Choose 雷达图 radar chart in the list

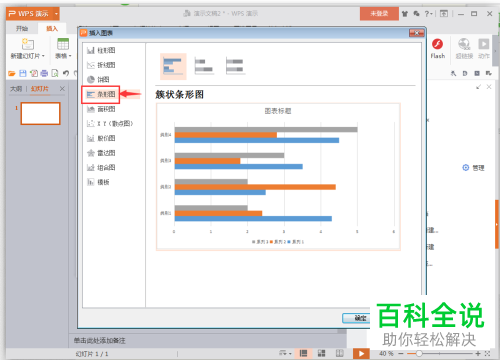click(101, 153)
